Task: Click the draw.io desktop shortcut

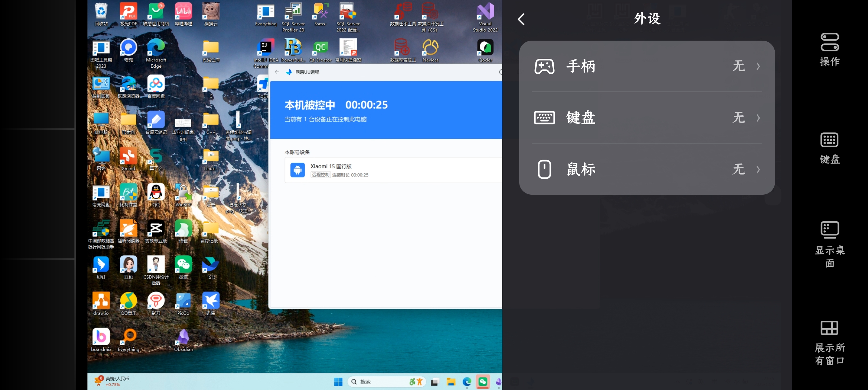Action: 101,301
